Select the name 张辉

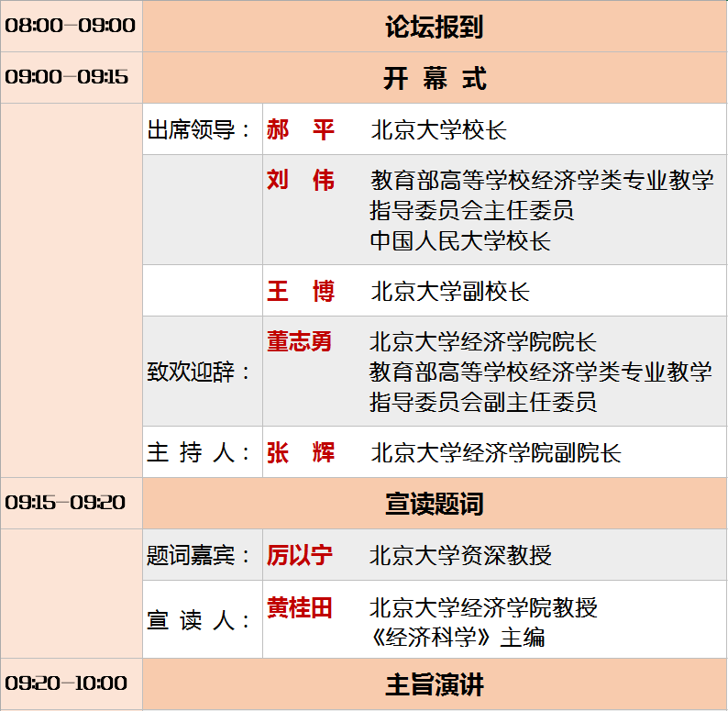(x=301, y=452)
